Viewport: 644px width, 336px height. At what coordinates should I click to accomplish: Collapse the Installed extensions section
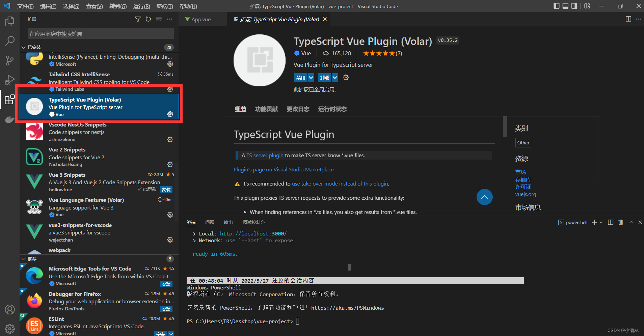coord(23,47)
